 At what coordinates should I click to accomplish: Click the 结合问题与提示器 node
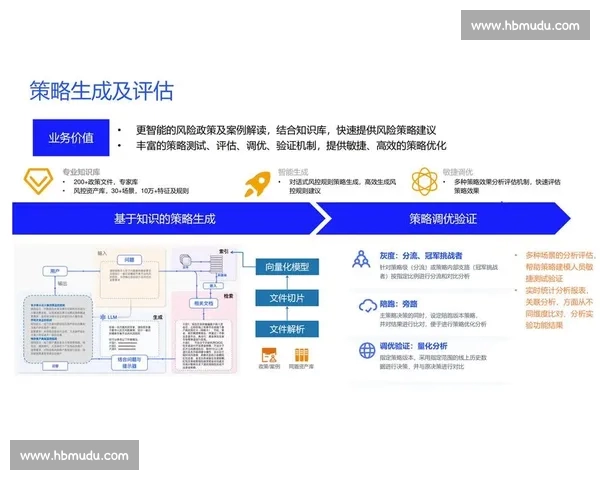pos(129,362)
